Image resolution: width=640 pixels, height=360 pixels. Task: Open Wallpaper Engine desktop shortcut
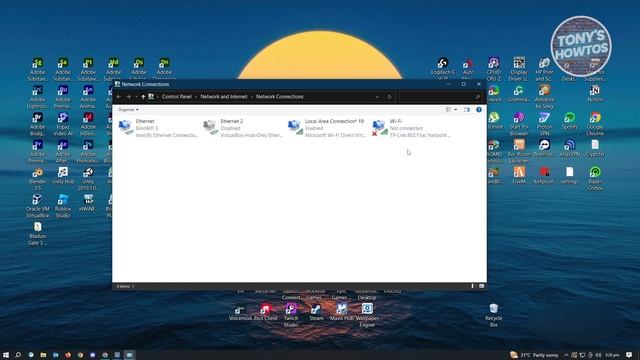click(367, 315)
